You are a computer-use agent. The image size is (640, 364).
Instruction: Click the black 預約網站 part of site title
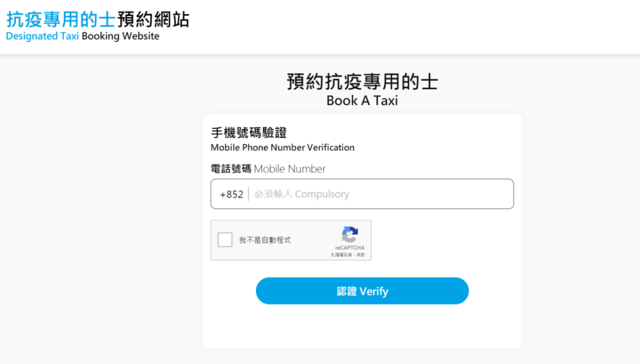tap(154, 19)
